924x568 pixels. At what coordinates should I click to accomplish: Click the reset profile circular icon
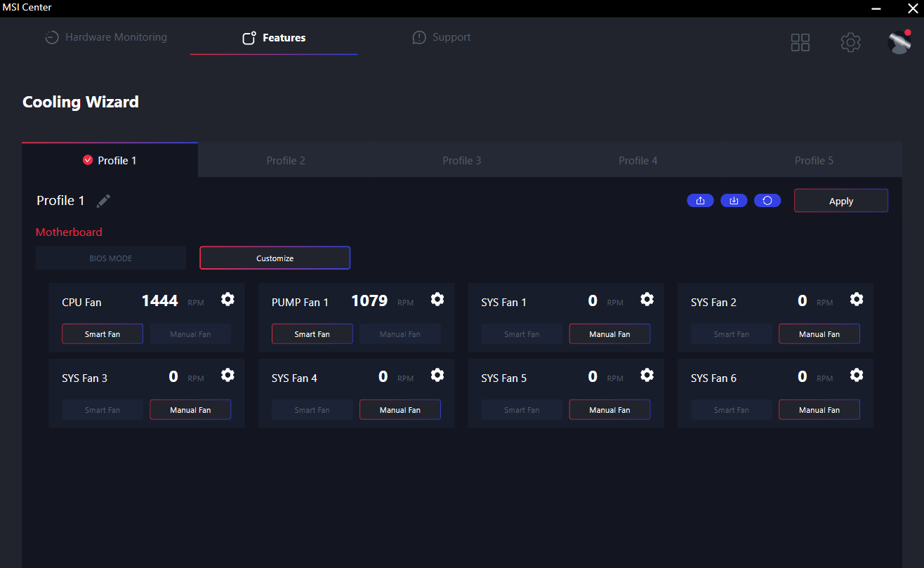tap(767, 201)
